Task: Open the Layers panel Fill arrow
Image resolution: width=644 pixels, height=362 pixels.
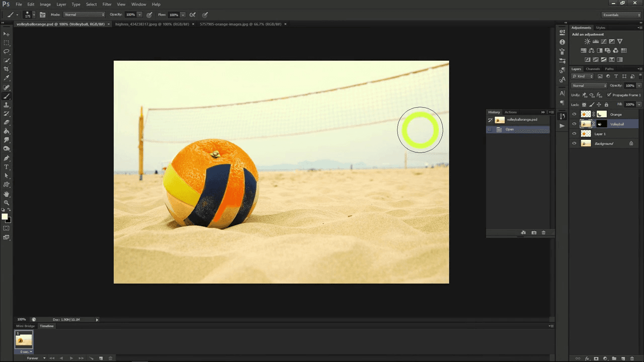Action: [x=639, y=105]
